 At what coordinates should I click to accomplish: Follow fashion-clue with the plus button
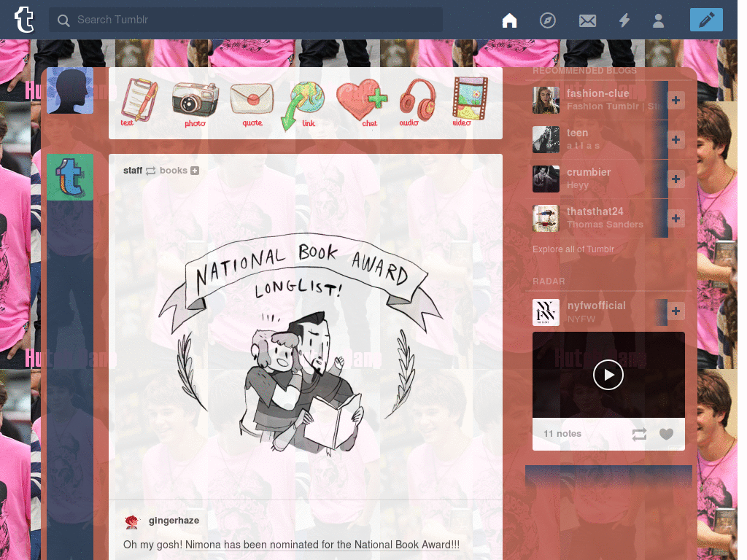point(676,100)
